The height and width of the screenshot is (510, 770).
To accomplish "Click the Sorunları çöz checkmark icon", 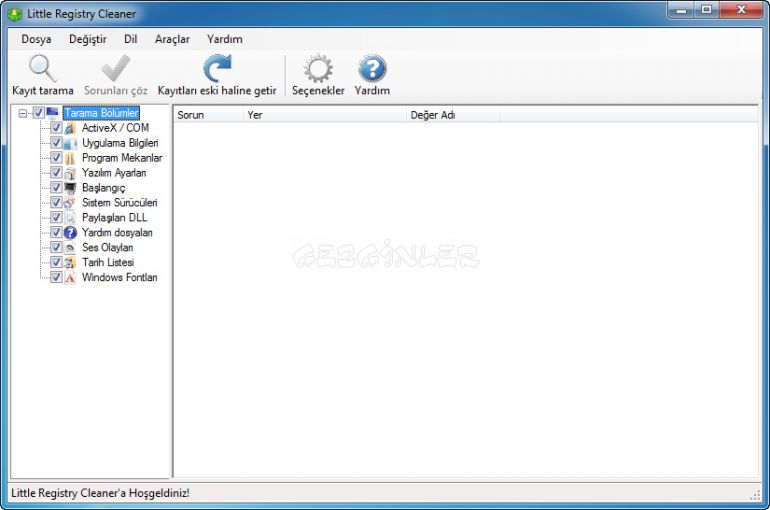I will pyautogui.click(x=116, y=68).
